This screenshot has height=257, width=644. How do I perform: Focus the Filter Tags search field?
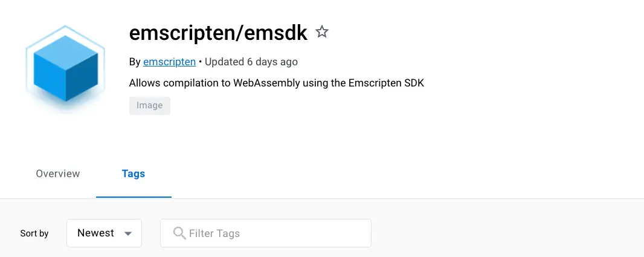click(272, 233)
